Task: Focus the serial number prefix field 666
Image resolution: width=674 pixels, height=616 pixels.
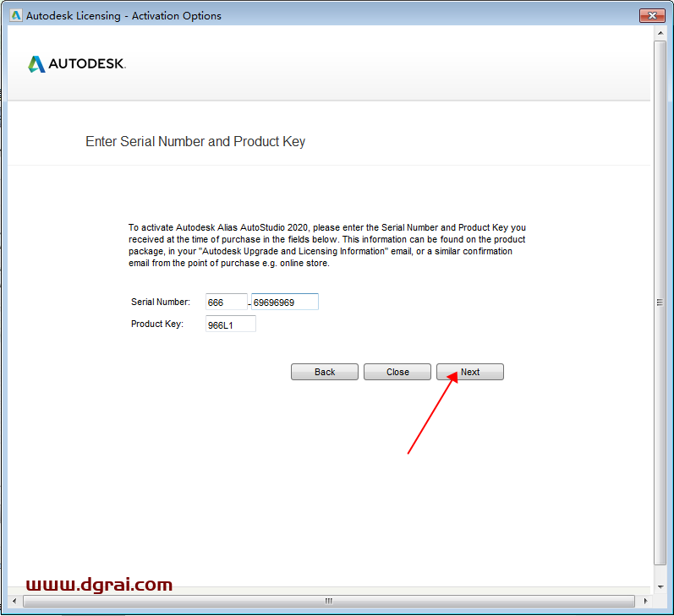Action: click(227, 302)
